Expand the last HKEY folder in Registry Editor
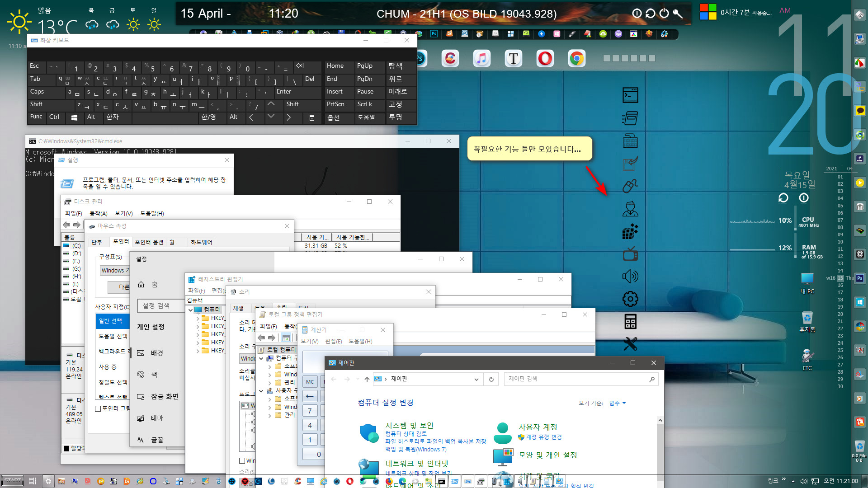Viewport: 868px width, 488px height. 198,351
